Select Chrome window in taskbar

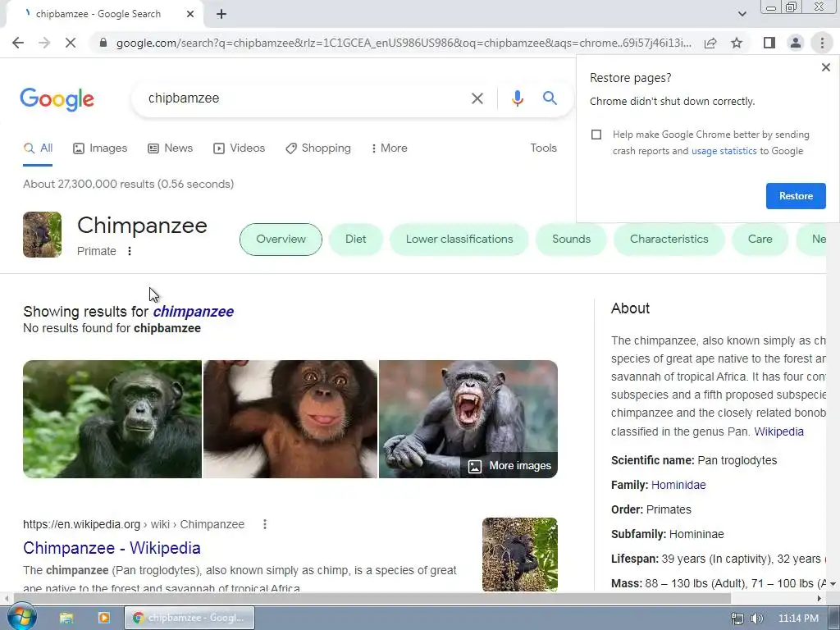[x=189, y=619]
